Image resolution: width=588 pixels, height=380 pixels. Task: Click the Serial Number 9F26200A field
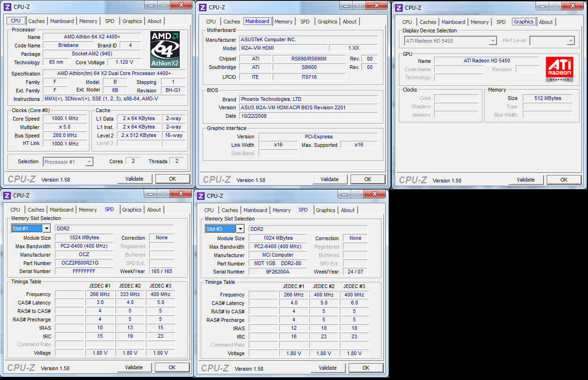(x=278, y=272)
